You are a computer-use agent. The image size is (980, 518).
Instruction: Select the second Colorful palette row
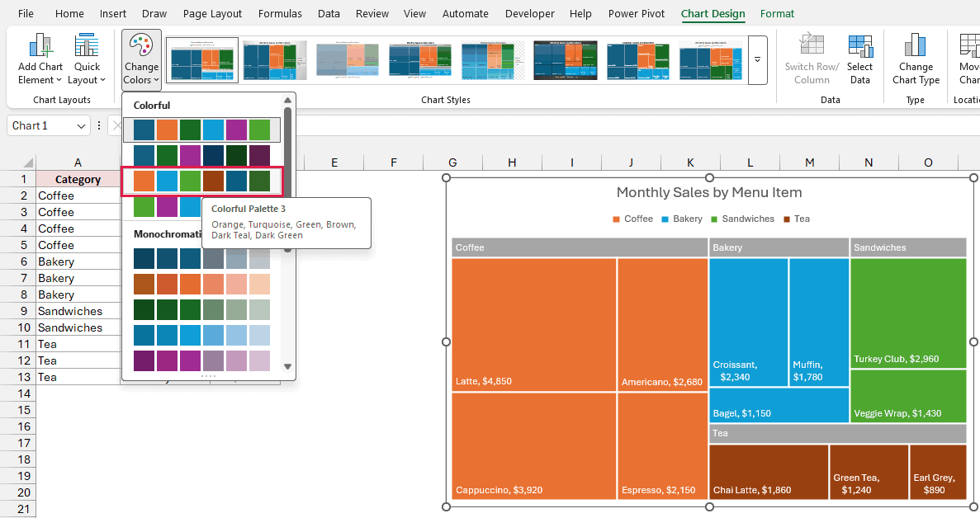pos(202,155)
